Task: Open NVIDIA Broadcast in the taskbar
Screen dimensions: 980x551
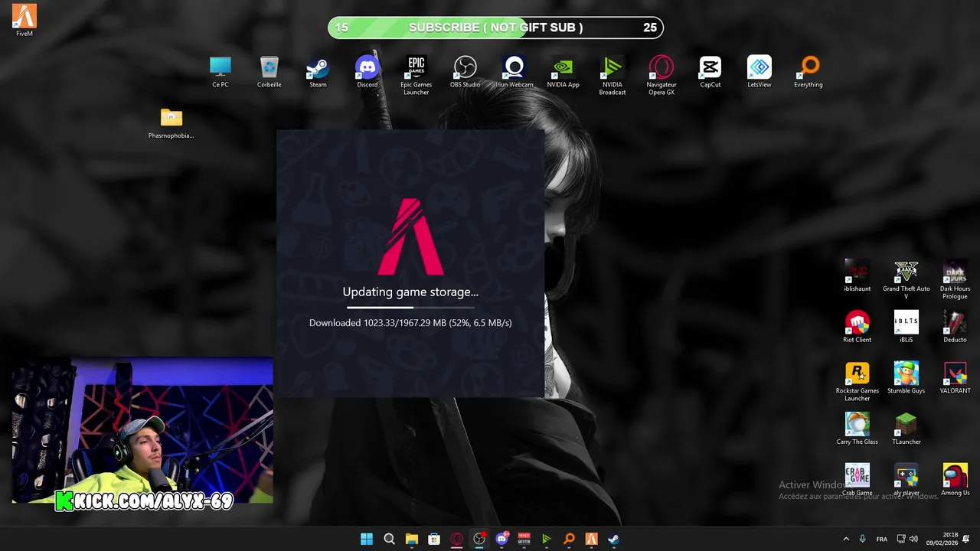Action: pyautogui.click(x=547, y=539)
